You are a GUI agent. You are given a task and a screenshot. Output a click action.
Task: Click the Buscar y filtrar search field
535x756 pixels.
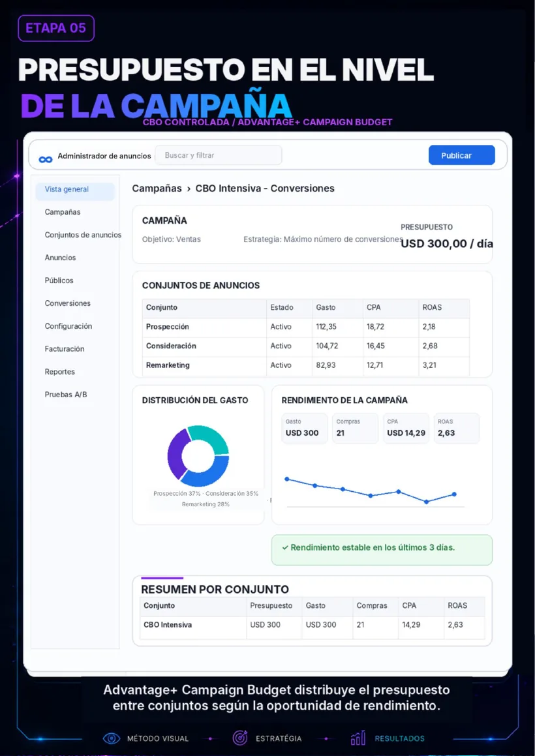coord(219,155)
